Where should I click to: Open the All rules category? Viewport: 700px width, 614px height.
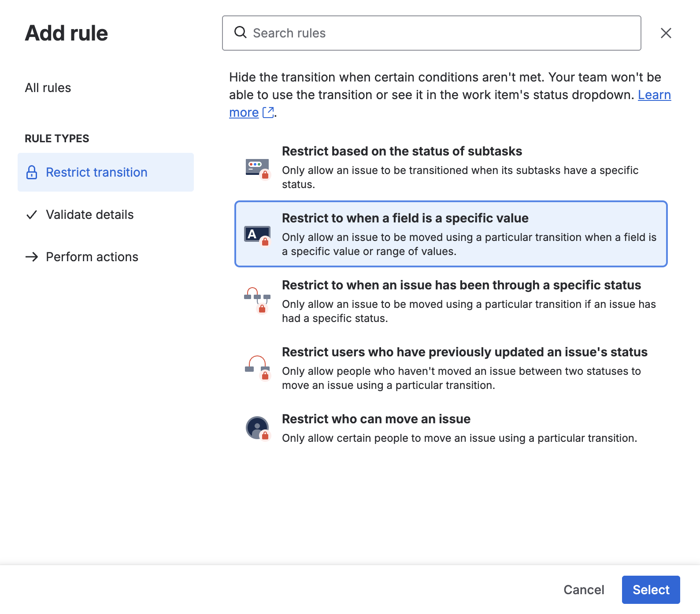(48, 88)
